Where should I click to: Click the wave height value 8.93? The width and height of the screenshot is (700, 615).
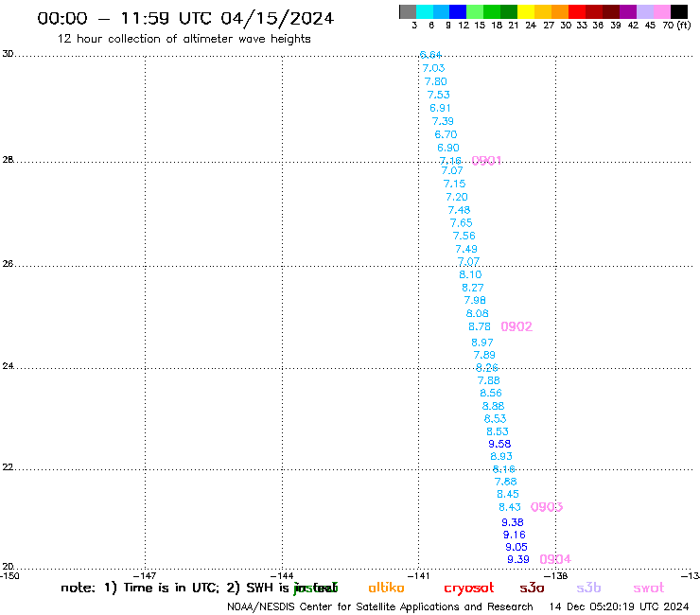click(501, 456)
